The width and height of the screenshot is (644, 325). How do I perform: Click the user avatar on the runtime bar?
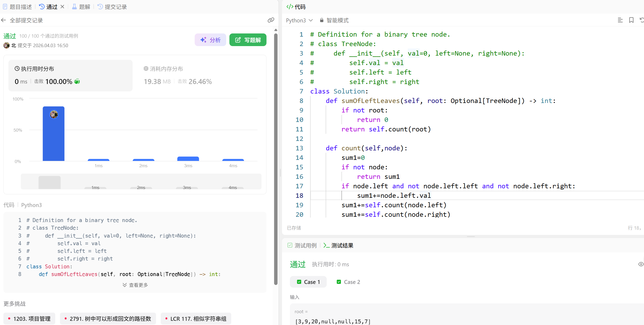(54, 114)
